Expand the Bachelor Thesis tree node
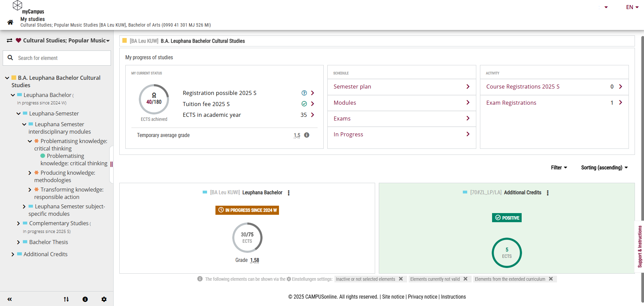Viewport: 644px width, 306px height. tap(18, 242)
